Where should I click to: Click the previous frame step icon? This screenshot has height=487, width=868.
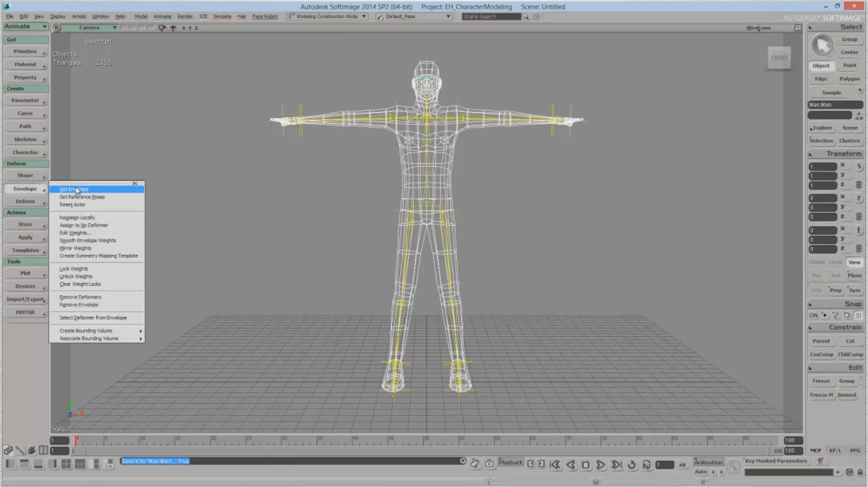coord(531,464)
